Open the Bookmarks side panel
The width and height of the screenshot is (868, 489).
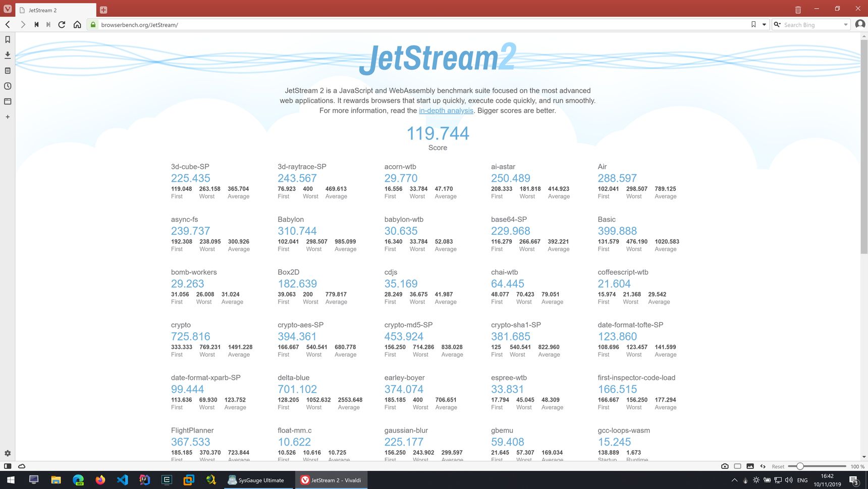pos(8,39)
